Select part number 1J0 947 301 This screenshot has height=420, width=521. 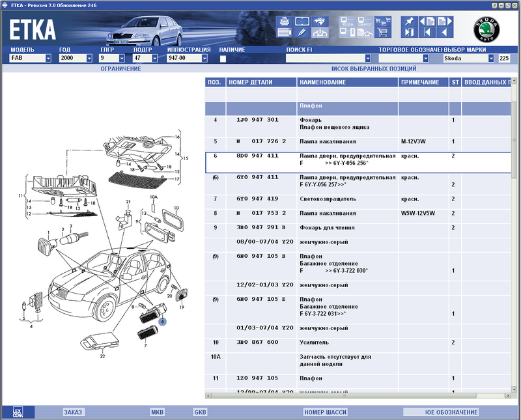click(257, 120)
